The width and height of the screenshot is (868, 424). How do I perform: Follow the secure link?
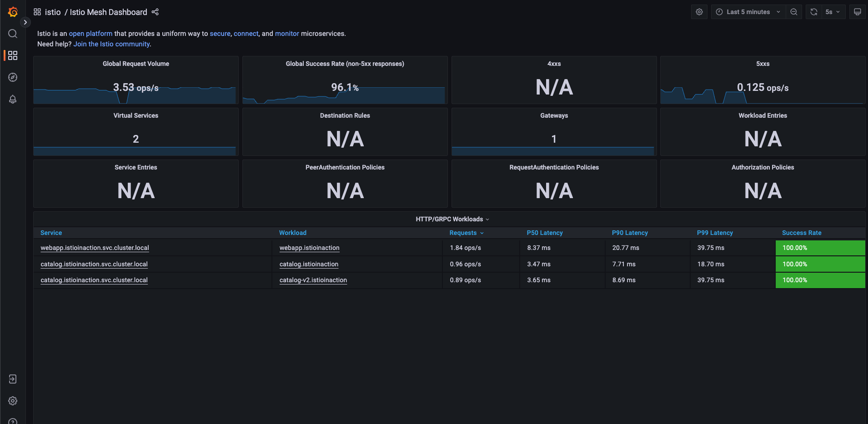coord(220,34)
